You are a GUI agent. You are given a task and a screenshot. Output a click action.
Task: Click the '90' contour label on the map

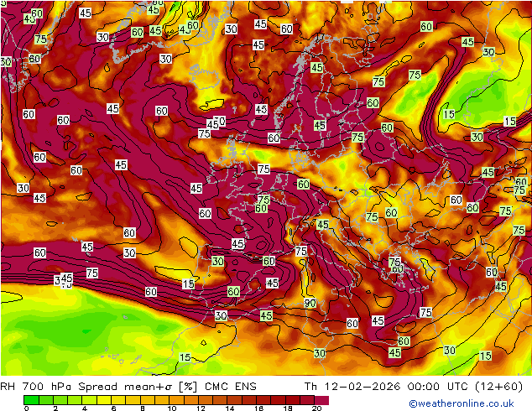pos(310,303)
